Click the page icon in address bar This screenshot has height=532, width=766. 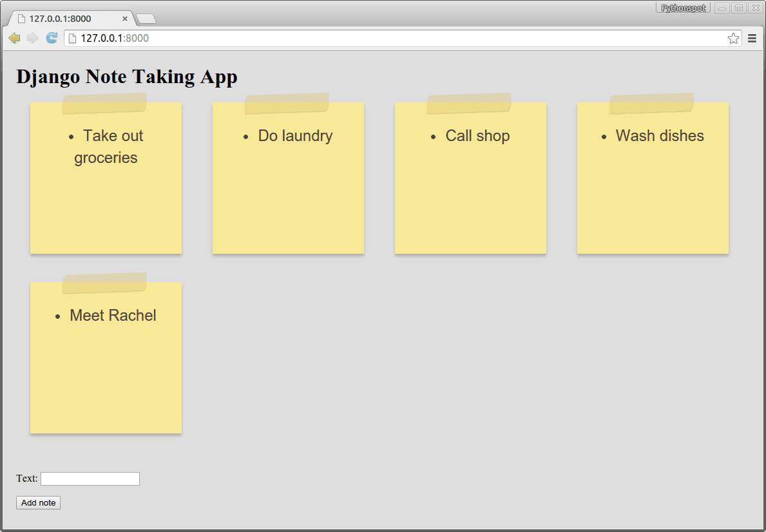click(72, 38)
